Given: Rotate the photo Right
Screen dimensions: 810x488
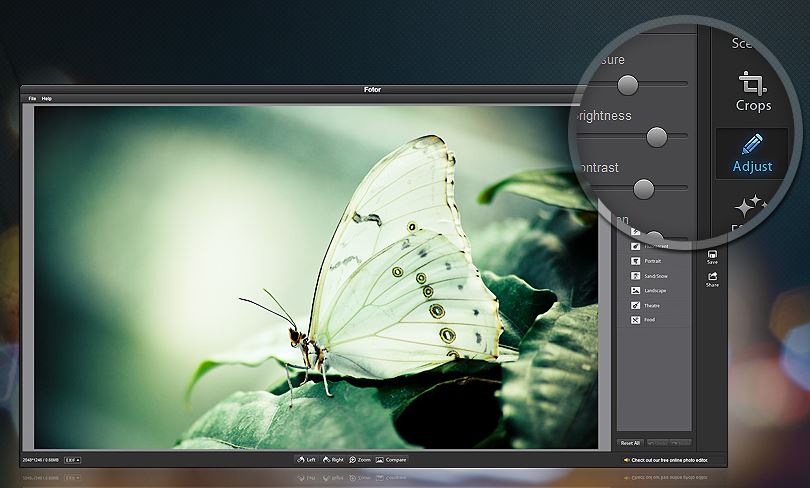Looking at the screenshot, I should pyautogui.click(x=332, y=459).
